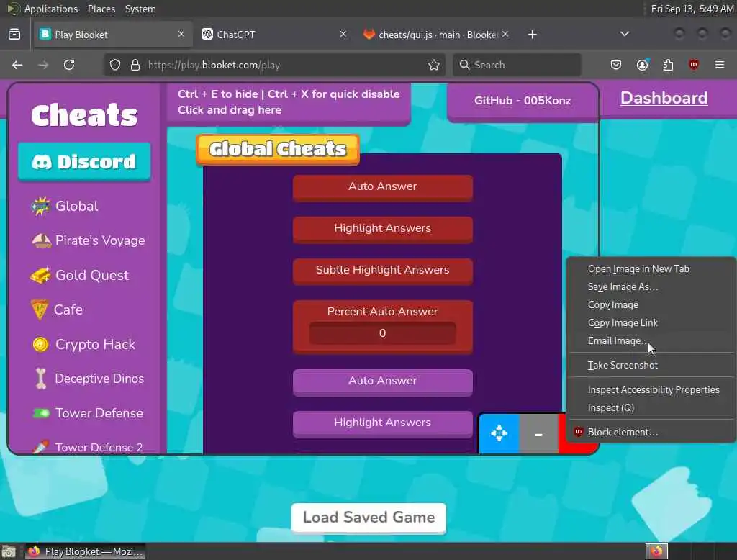Open the Tower Defense 2 cheats

(87, 447)
